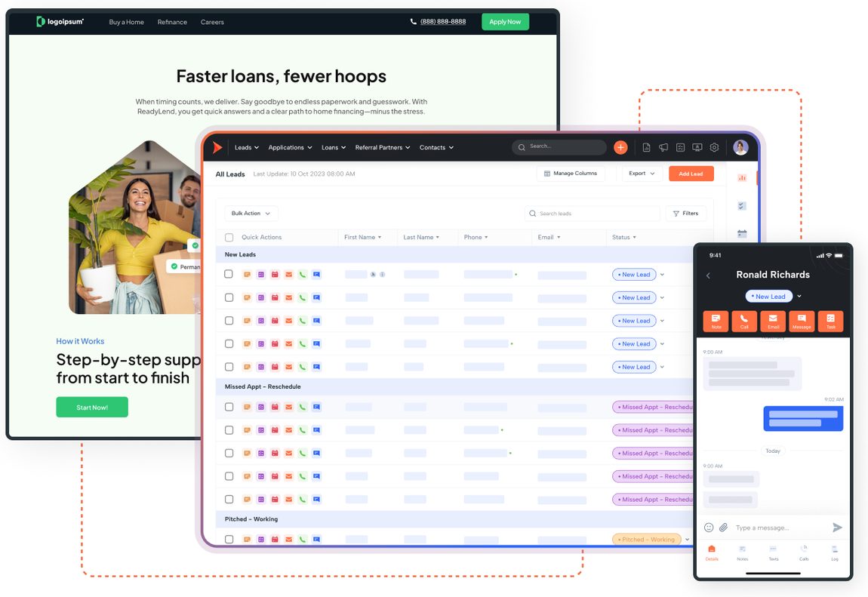Open the bar chart icon in right sidebar

[x=743, y=177]
